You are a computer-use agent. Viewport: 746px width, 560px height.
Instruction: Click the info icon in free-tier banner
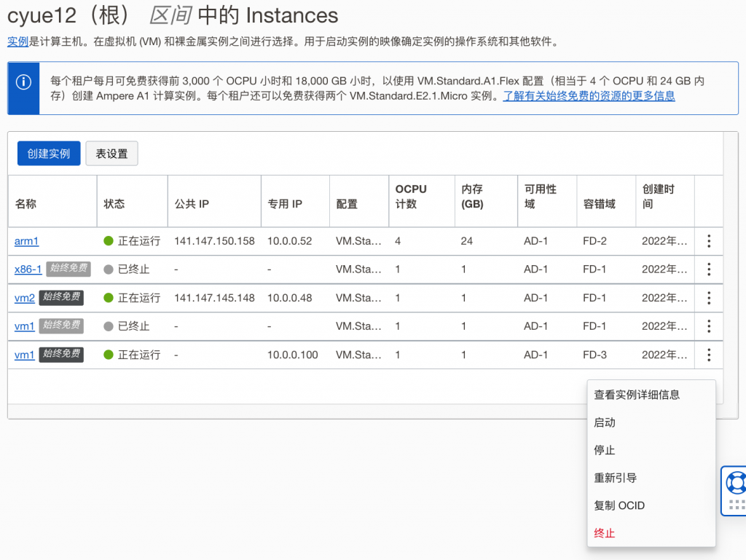(x=24, y=82)
